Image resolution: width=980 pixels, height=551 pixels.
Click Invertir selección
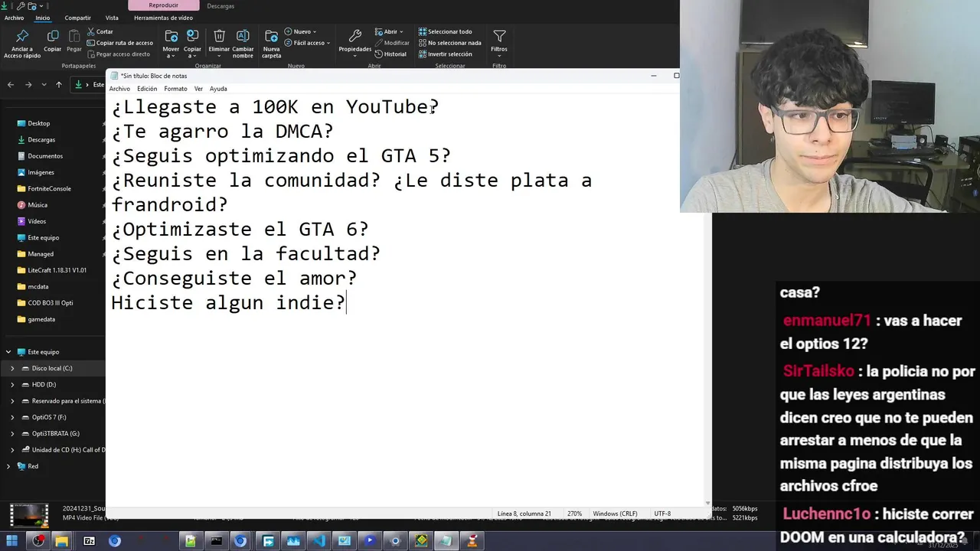pyautogui.click(x=446, y=54)
